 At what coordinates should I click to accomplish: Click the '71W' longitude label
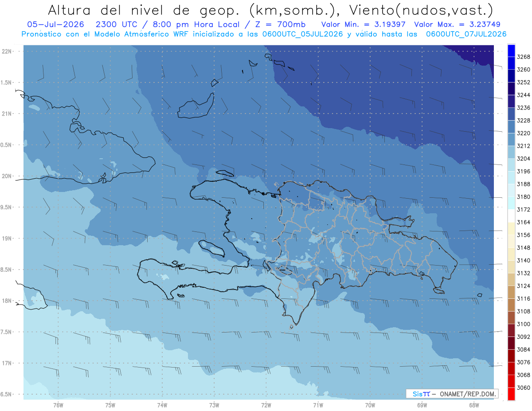point(318,405)
